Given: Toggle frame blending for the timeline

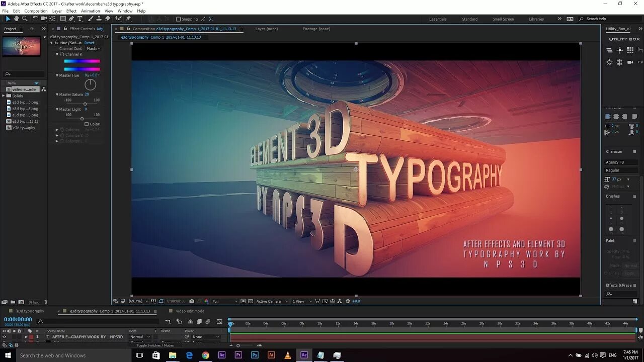Looking at the screenshot, I should [x=199, y=321].
